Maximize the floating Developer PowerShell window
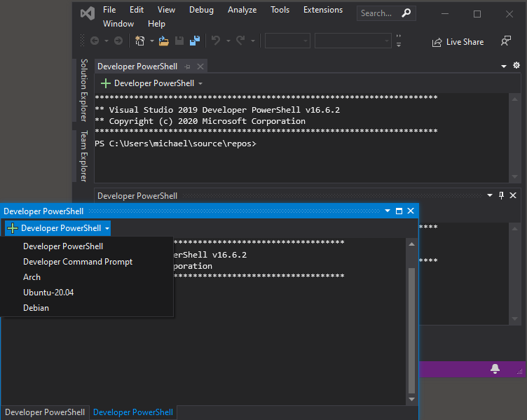The height and width of the screenshot is (420, 527). [x=399, y=211]
